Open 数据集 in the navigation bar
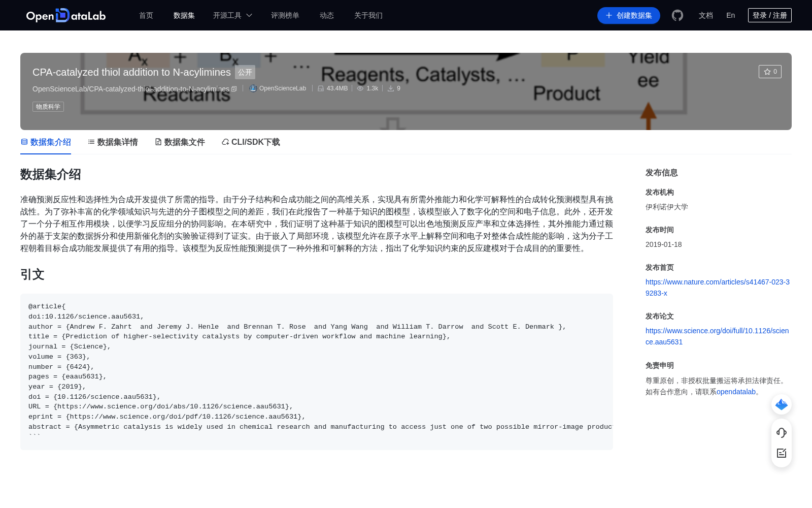 [184, 15]
